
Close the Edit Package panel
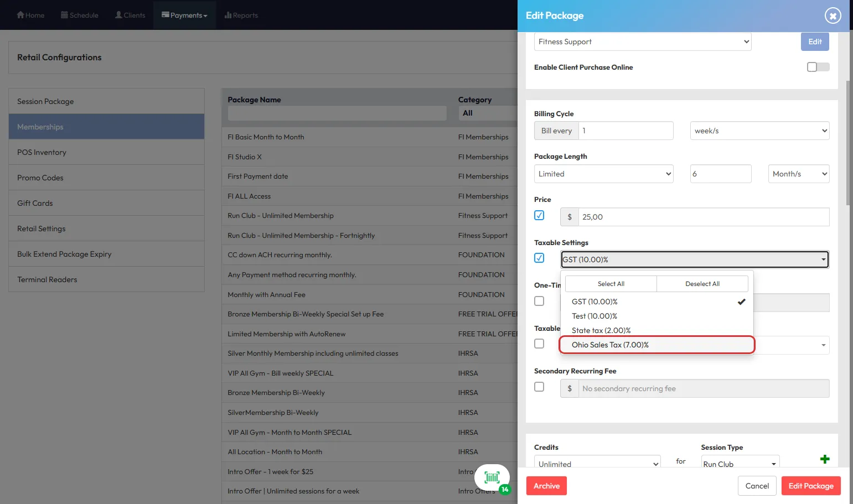click(x=833, y=15)
